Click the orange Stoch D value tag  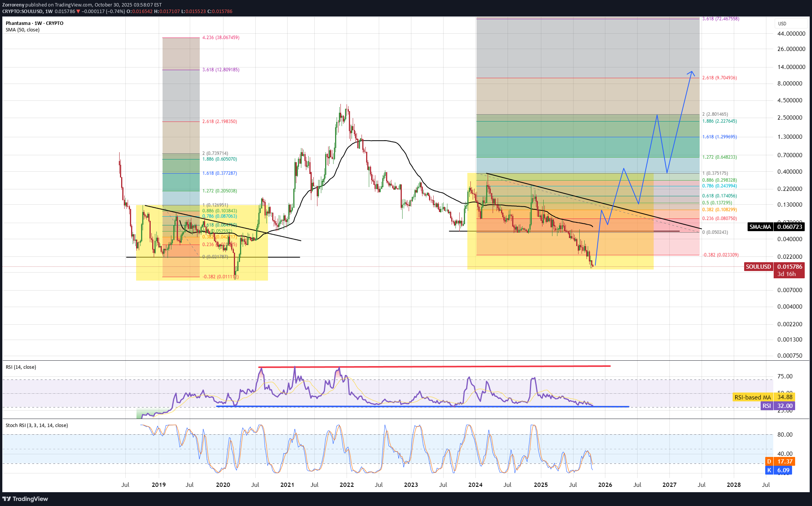(780, 462)
